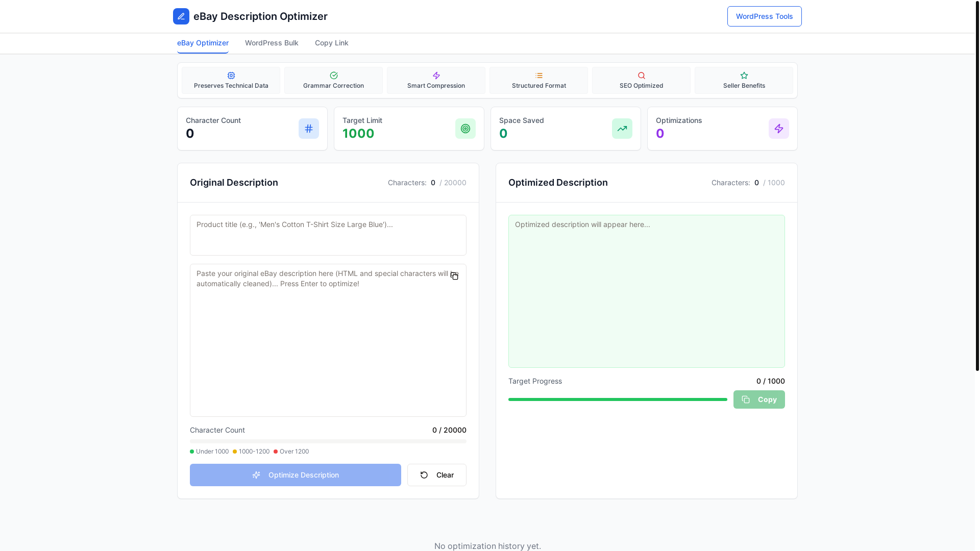Click the Target Progress label

point(535,381)
